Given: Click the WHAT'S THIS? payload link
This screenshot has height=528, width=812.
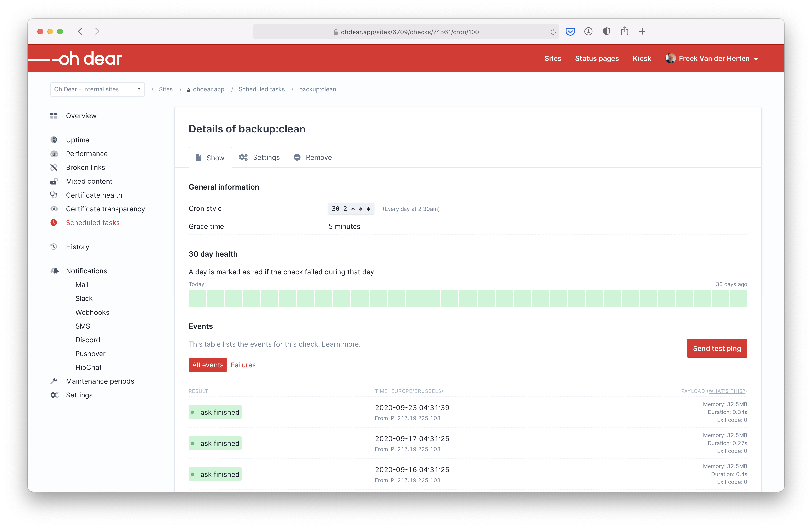Looking at the screenshot, I should (727, 391).
